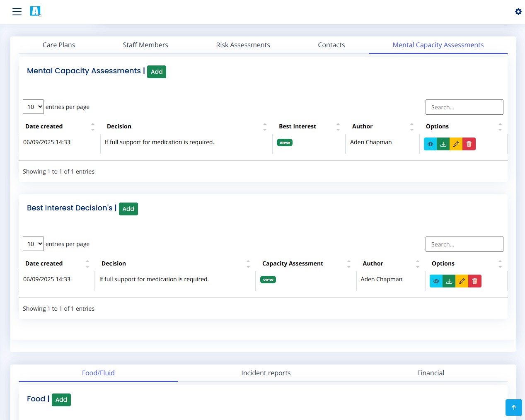This screenshot has height=420, width=525.
Task: Switch to the Risk Assessments tab
Action: pyautogui.click(x=243, y=45)
